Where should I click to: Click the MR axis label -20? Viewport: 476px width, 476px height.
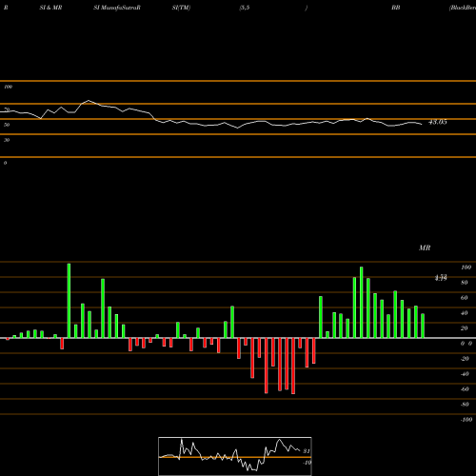coord(465,359)
